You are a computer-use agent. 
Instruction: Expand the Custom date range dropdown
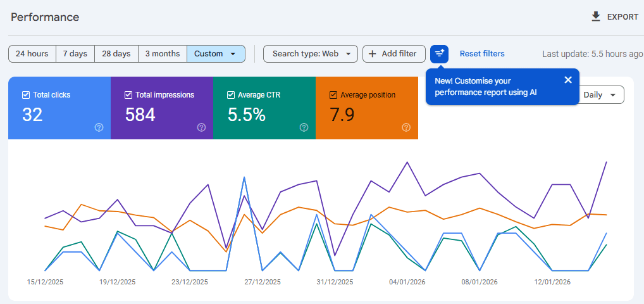[216, 54]
